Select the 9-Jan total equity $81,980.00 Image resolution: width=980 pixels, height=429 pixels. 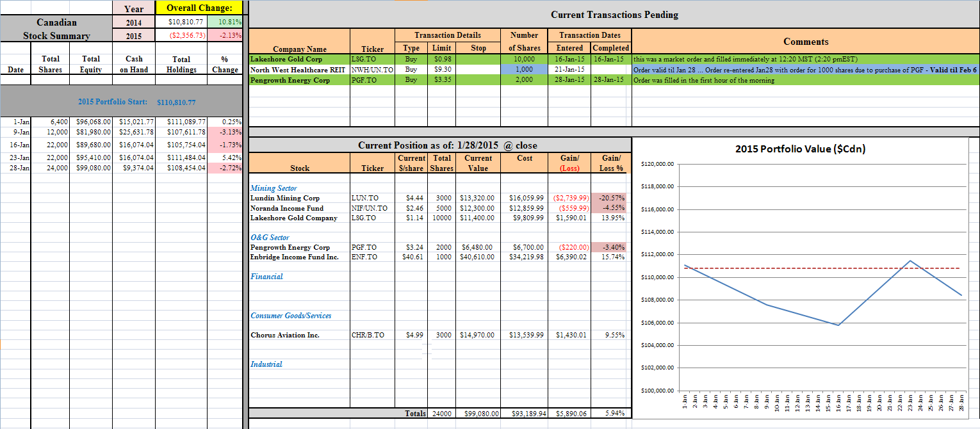click(91, 132)
